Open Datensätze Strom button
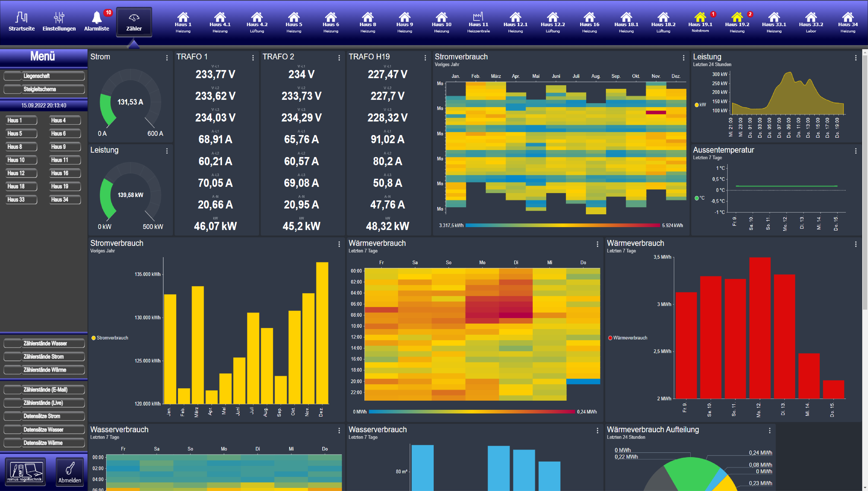 click(44, 416)
